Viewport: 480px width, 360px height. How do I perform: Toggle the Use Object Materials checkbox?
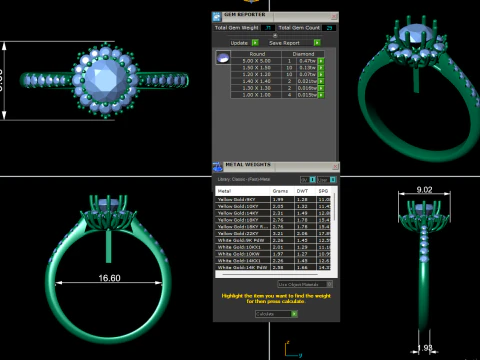329,284
